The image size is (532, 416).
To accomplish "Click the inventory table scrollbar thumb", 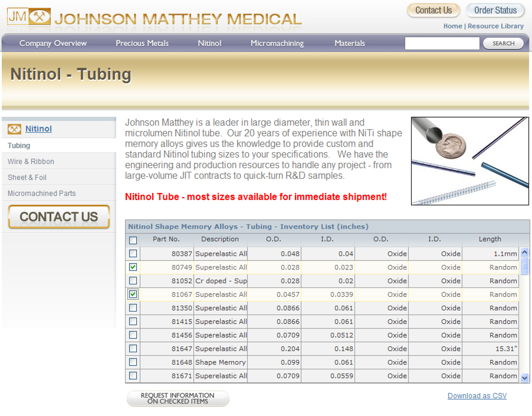I will pyautogui.click(x=525, y=267).
